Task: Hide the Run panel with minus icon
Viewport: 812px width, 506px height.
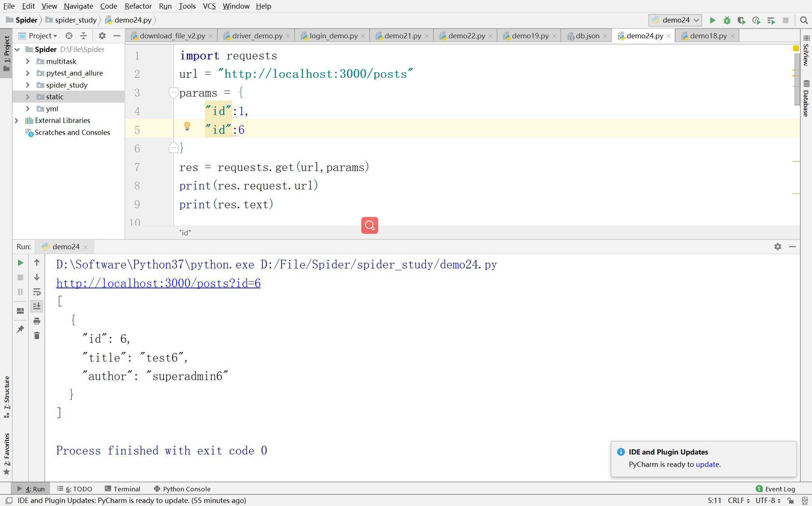Action: 792,247
